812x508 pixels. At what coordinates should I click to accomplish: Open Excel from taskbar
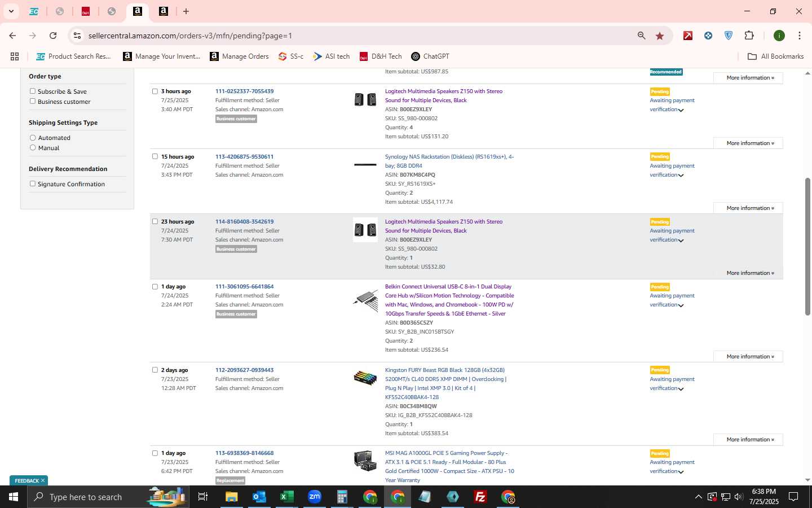click(x=287, y=497)
